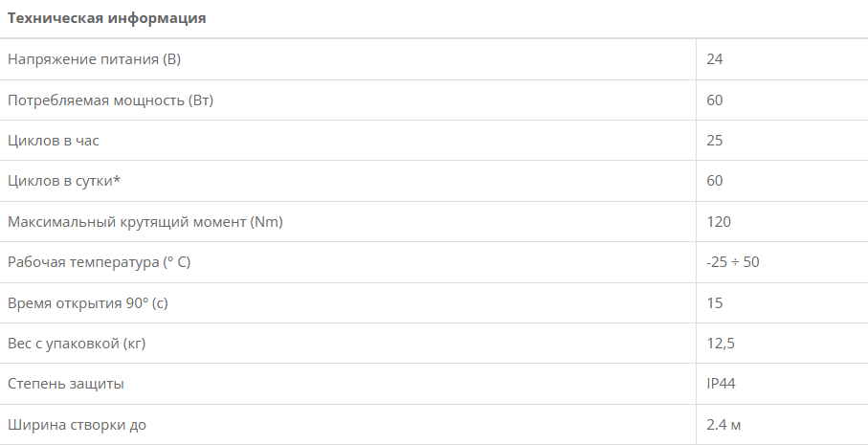Click the voltage value 24
Viewport: 868px width, 445px height.
[714, 59]
